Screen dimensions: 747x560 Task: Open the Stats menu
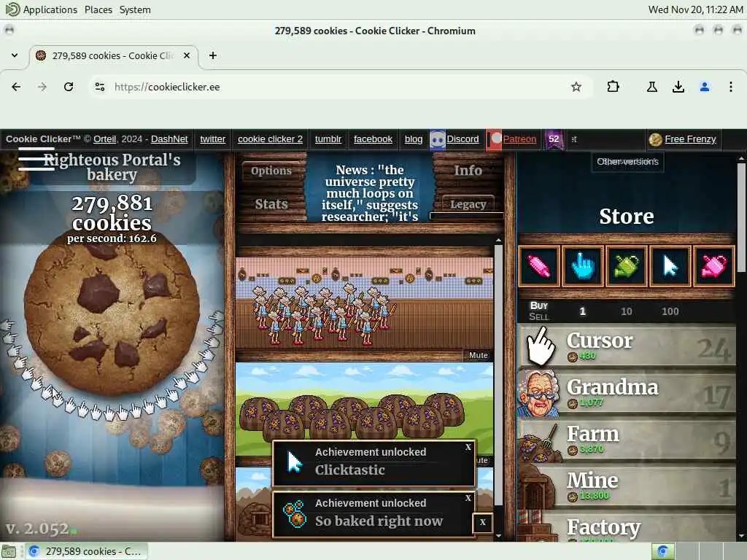(x=271, y=204)
